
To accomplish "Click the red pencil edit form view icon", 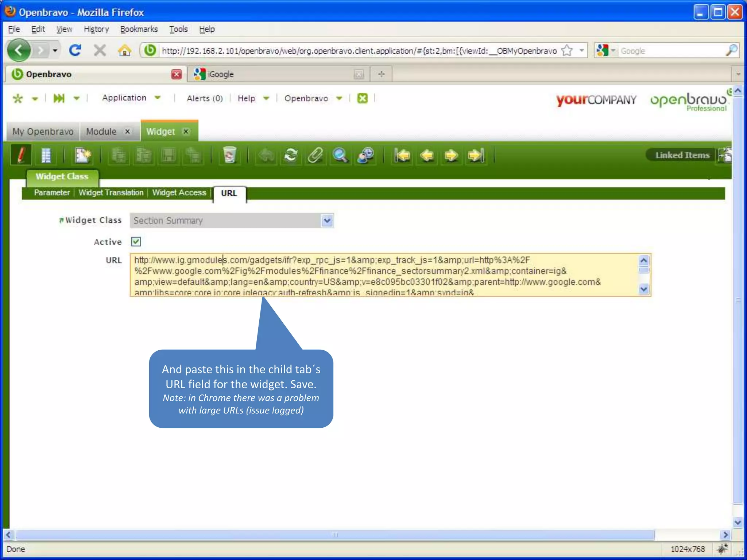I will coord(21,155).
